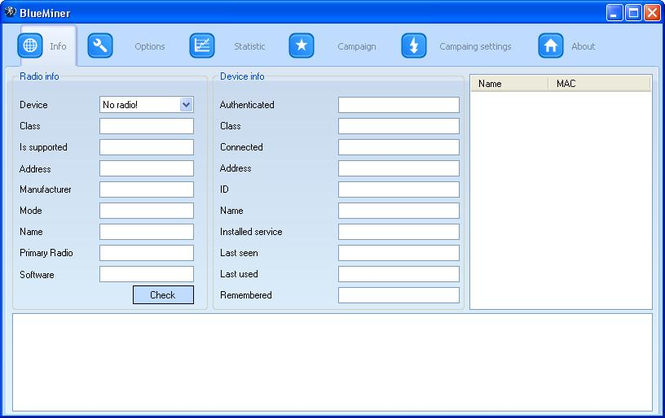The image size is (665, 418).
Task: Click the Is supported field
Action: (146, 147)
